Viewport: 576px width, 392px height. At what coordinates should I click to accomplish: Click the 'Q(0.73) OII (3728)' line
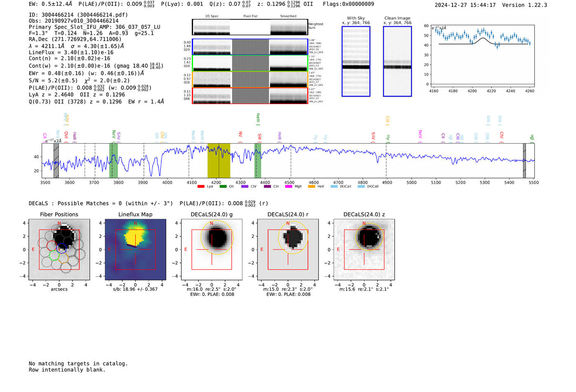coord(96,102)
